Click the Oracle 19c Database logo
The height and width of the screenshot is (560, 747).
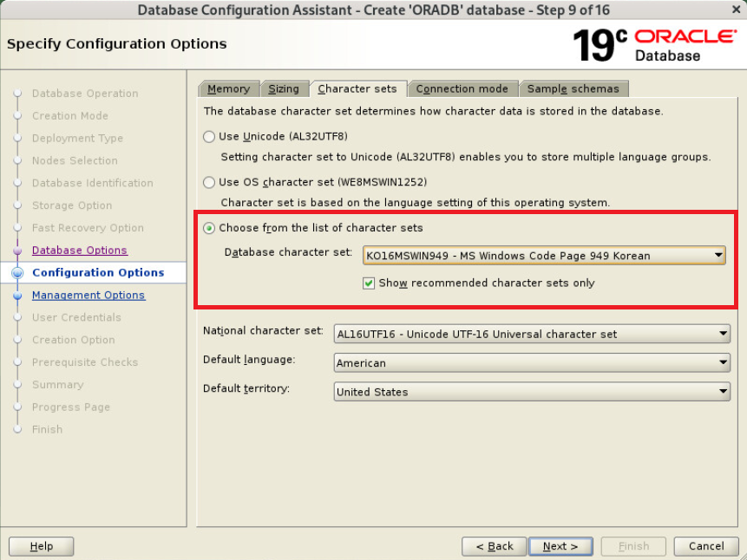[x=654, y=45]
